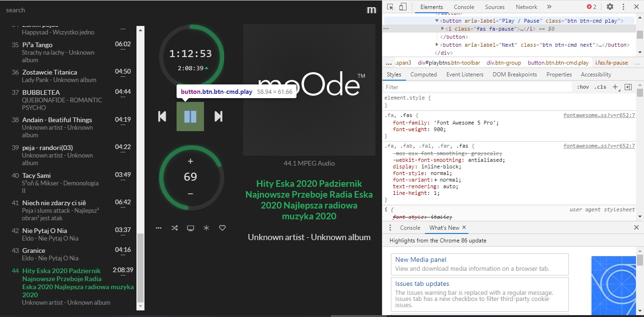Select div.btn-group breadcrumb
This screenshot has width=644, height=317.
[x=504, y=63]
